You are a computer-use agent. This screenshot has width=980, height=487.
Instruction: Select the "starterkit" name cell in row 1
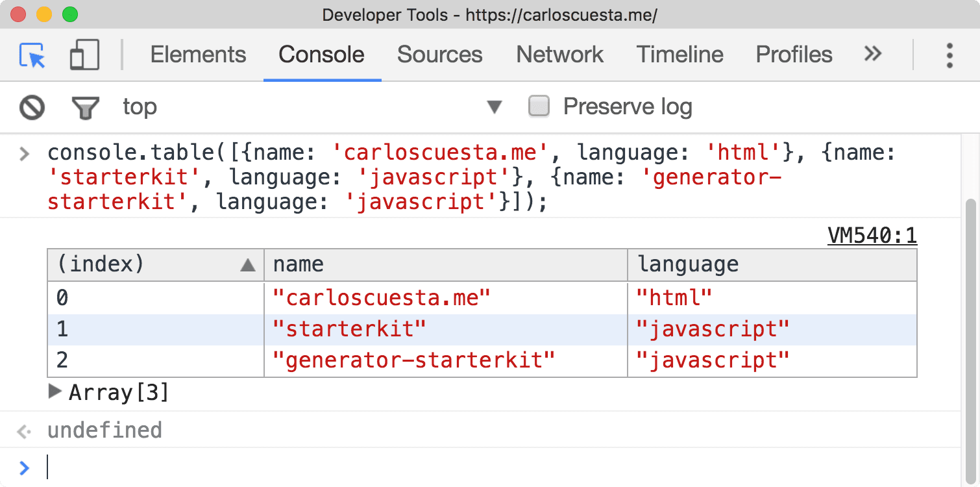point(446,329)
